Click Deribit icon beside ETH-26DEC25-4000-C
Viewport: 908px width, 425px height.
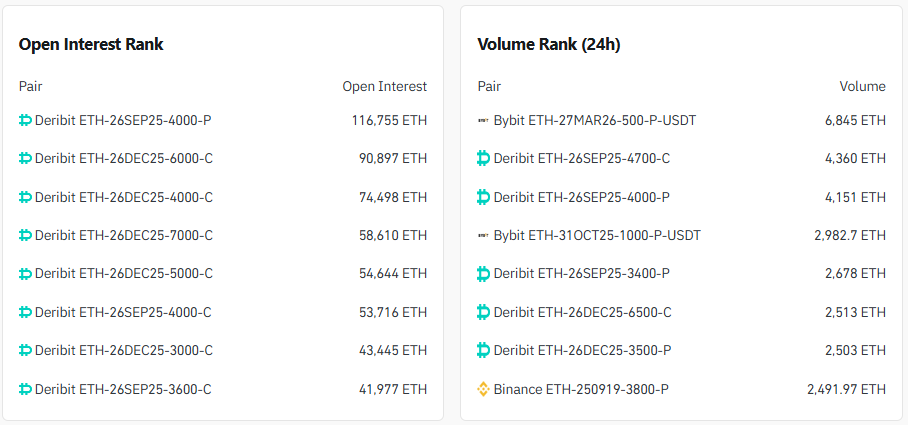25,197
